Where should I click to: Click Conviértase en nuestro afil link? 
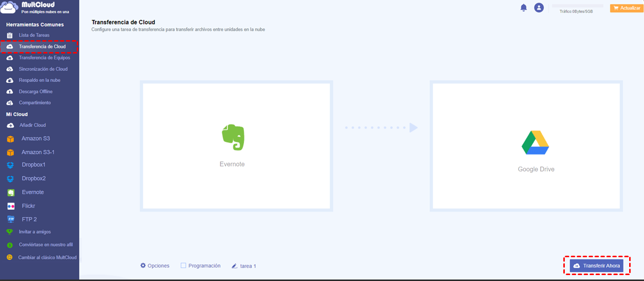pos(46,245)
